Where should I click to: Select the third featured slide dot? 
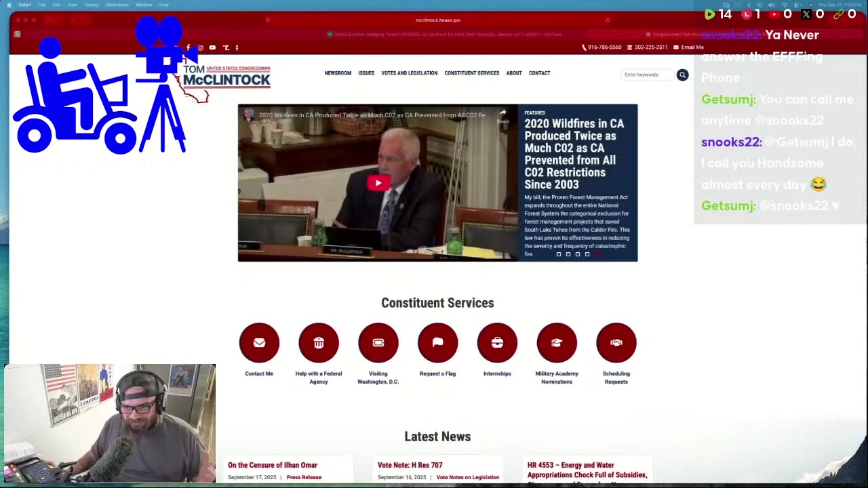point(578,254)
